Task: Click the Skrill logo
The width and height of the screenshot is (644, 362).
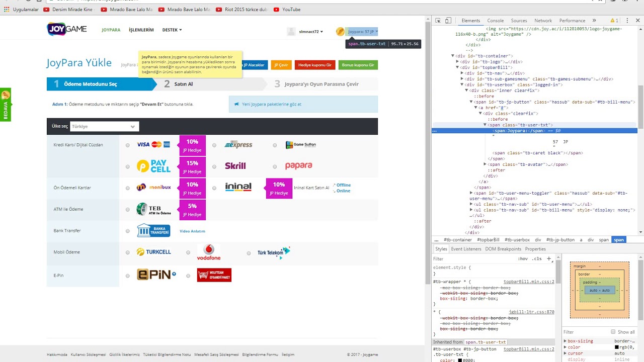Action: pos(235,166)
